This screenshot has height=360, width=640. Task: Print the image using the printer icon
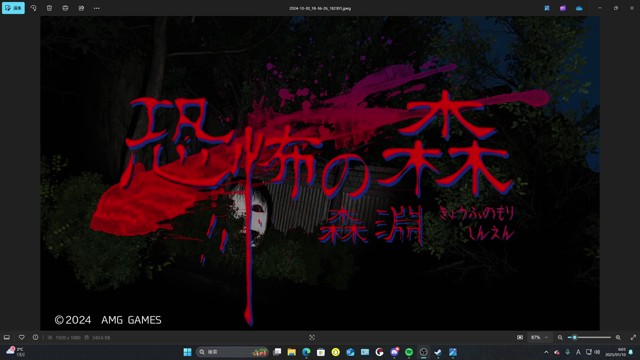[65, 8]
